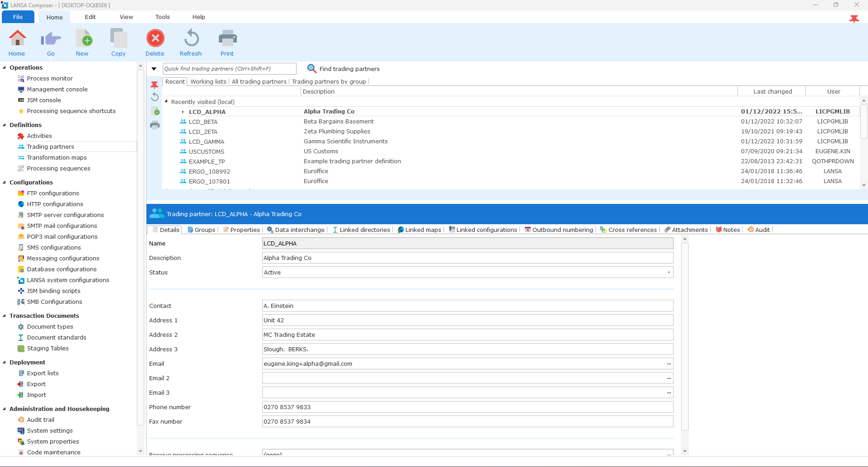The width and height of the screenshot is (868, 467).
Task: Open Processing sequences definitions
Action: click(x=58, y=169)
